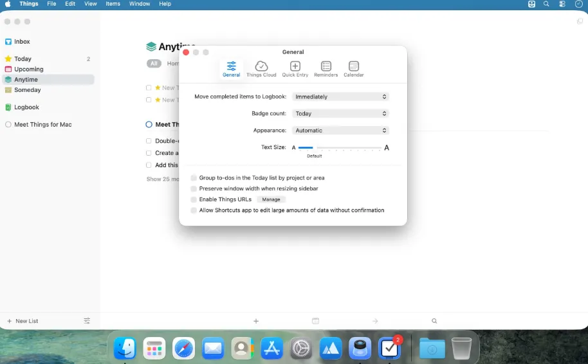
Task: Open Quick Entry preferences tab
Action: click(x=295, y=69)
